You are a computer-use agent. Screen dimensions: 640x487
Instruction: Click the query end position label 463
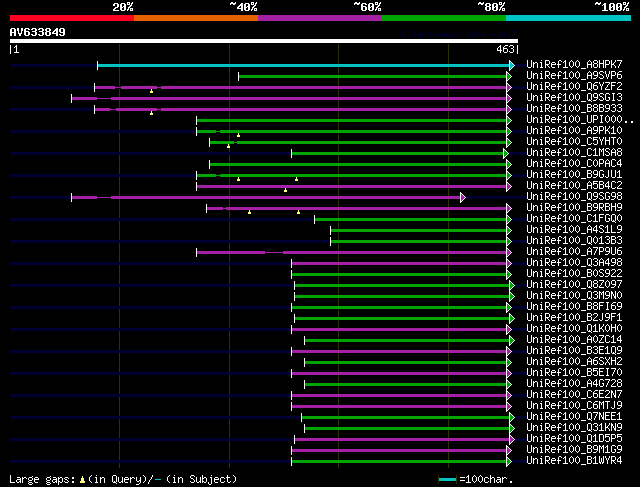point(505,49)
